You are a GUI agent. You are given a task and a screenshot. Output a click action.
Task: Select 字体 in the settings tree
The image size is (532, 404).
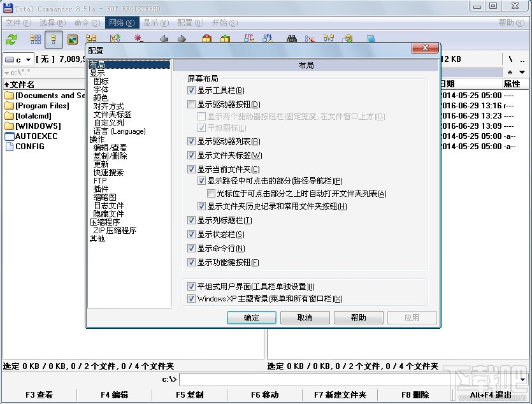coord(101,90)
